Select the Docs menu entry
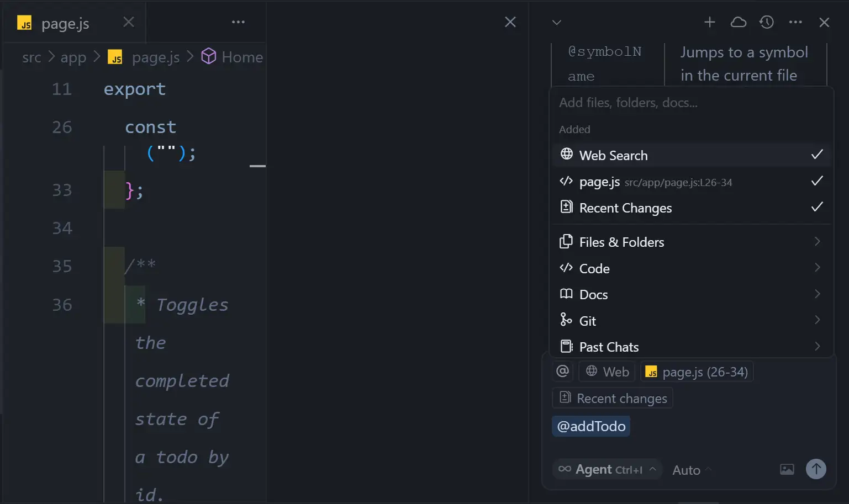 click(594, 295)
